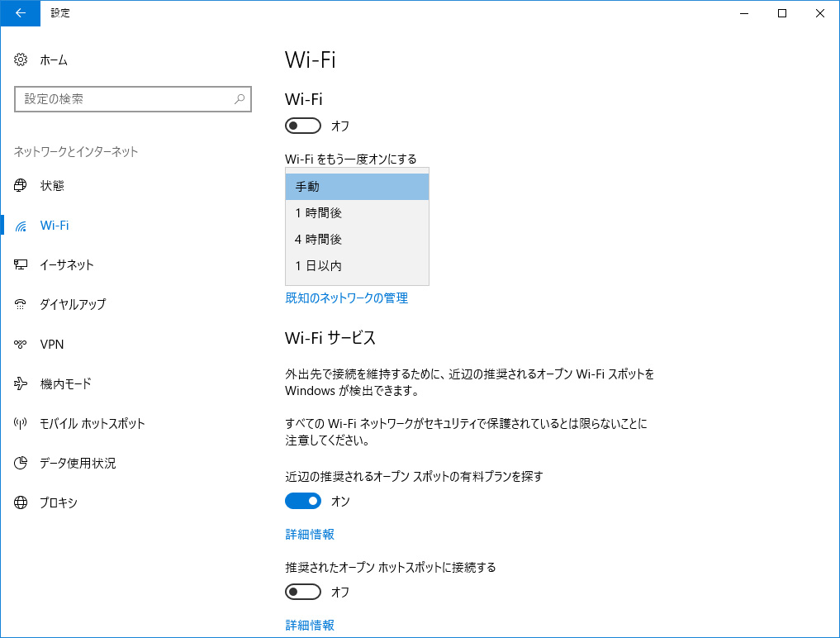Click the 状態 globe icon

coord(21,186)
